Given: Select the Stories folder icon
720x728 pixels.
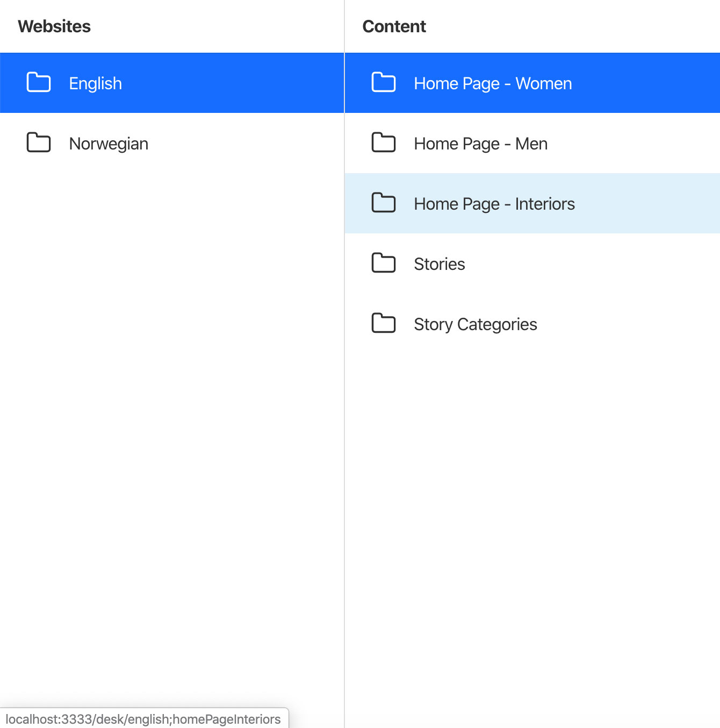Looking at the screenshot, I should [x=384, y=263].
